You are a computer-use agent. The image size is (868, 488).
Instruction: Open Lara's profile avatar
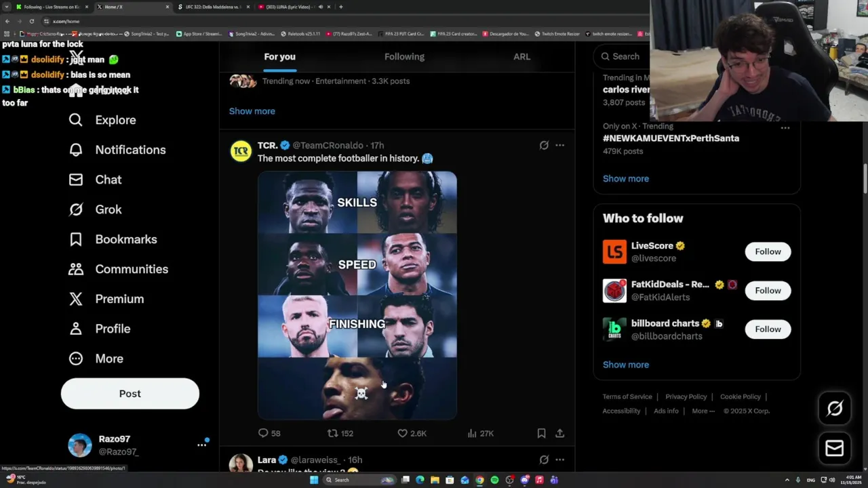pyautogui.click(x=241, y=464)
